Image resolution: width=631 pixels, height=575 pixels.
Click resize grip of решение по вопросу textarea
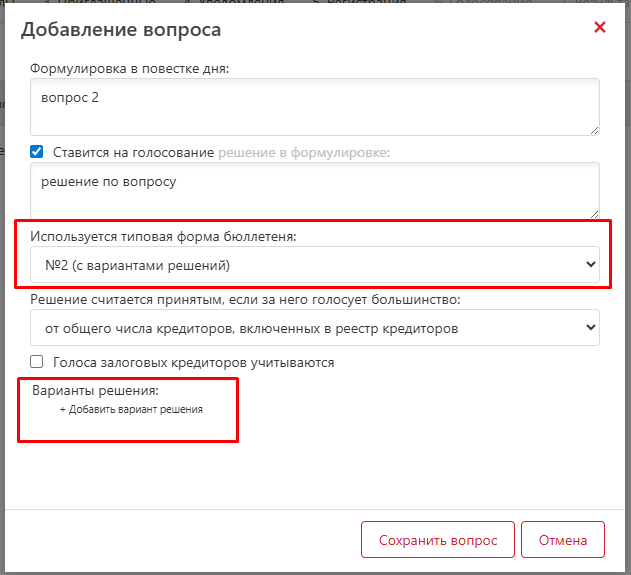pos(594,214)
